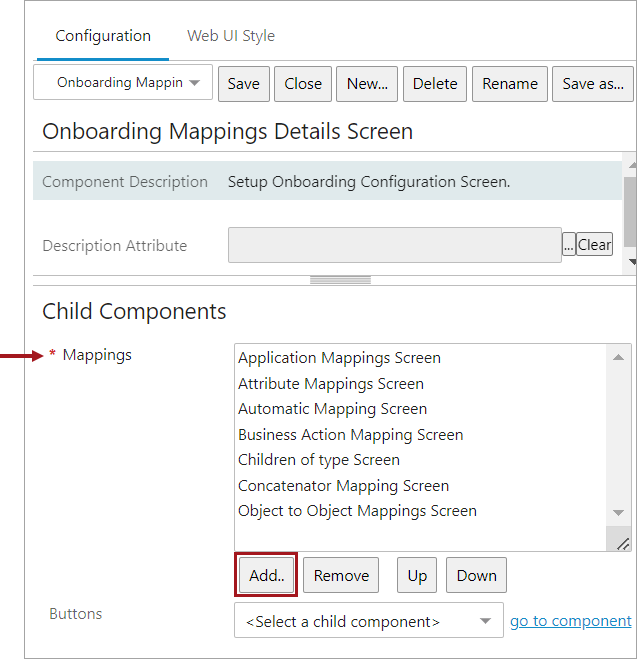The height and width of the screenshot is (659, 637).
Task: Select Business Action Mapping Screen entry
Action: coord(350,435)
